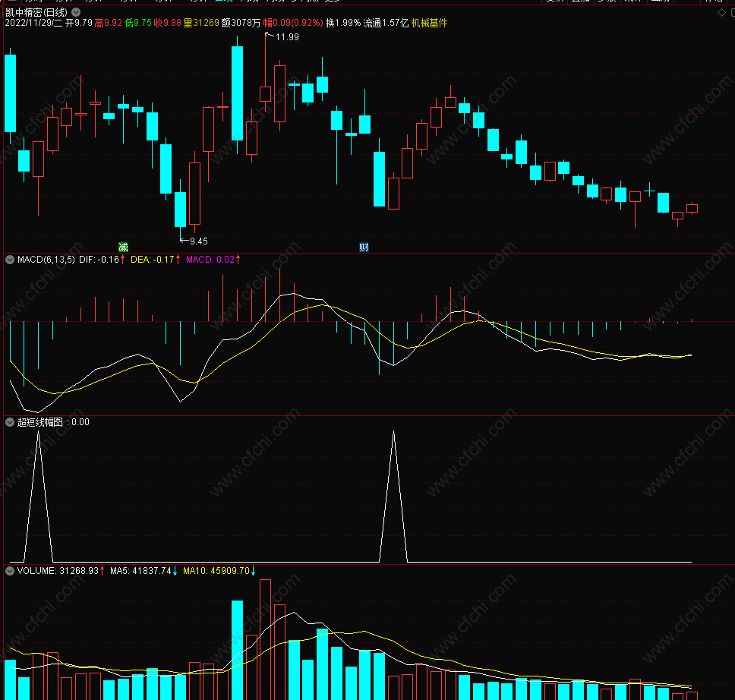
Task: Expand the VOLUME indicator panel arrow
Action: pyautogui.click(x=10, y=571)
